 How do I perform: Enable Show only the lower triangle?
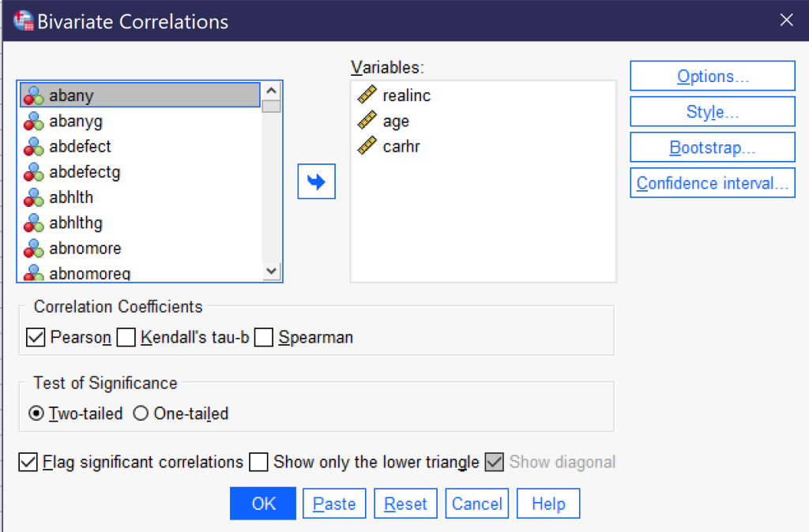point(258,462)
